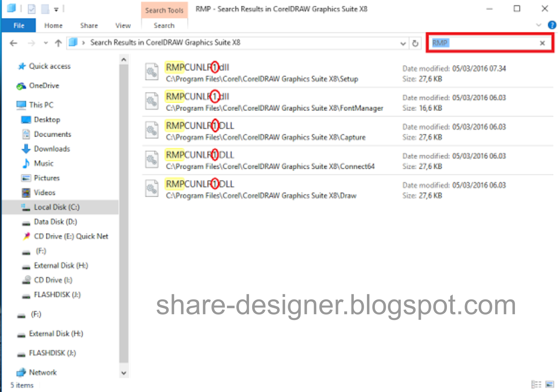Screen dimensions: 558x392
Task: Switch to Details view layout
Action: [x=536, y=384]
